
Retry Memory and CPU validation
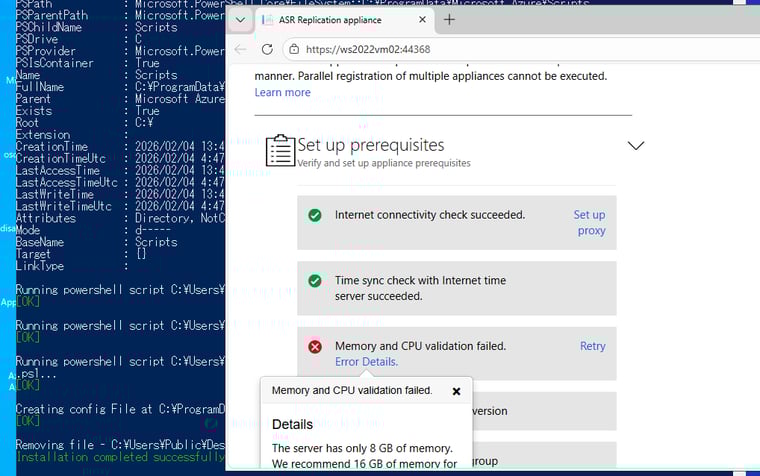[593, 346]
